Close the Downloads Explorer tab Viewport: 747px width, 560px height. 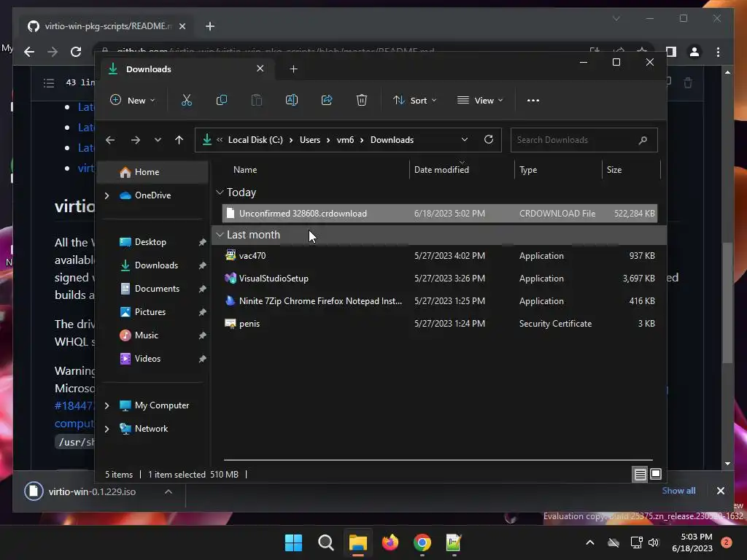(260, 69)
